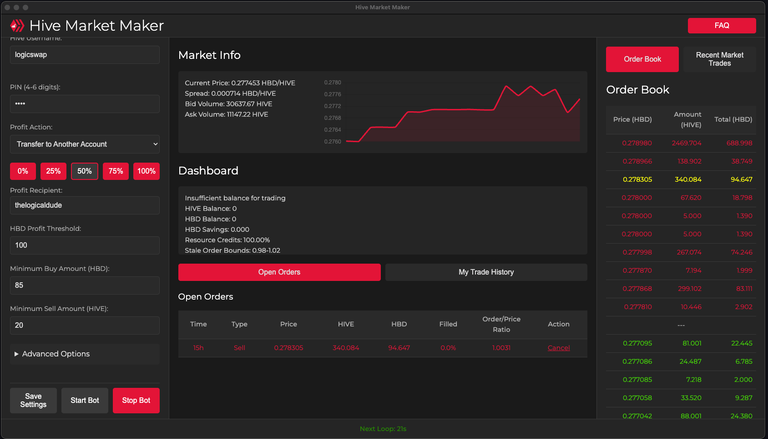
Task: Expand the Advanced Options section
Action: [85, 354]
